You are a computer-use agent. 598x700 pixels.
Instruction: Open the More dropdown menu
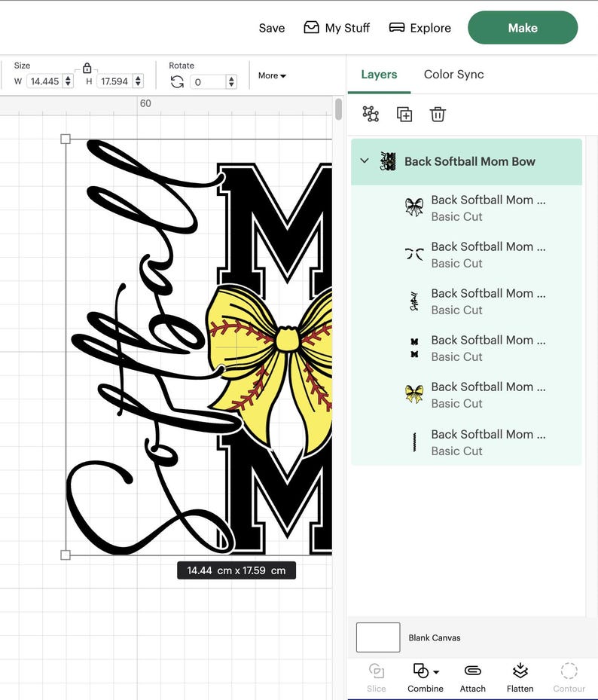point(272,76)
